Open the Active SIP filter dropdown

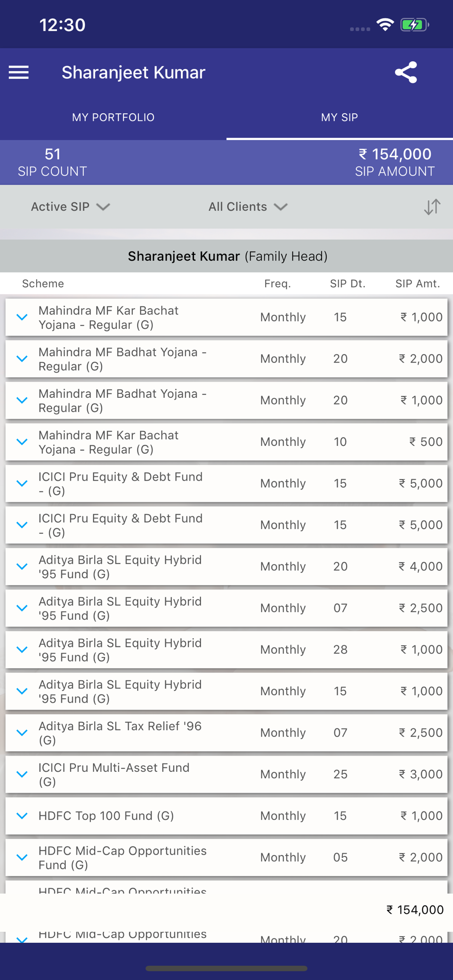click(71, 207)
